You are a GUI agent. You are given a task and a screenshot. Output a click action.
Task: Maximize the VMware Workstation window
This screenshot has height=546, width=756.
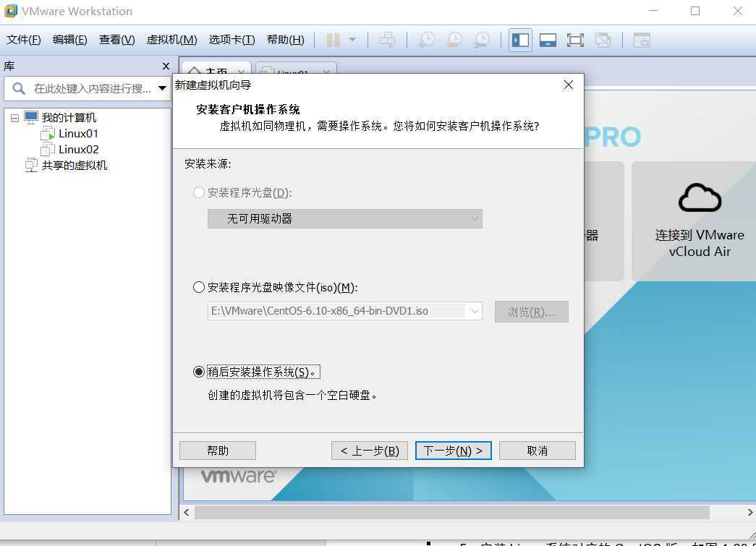[695, 11]
